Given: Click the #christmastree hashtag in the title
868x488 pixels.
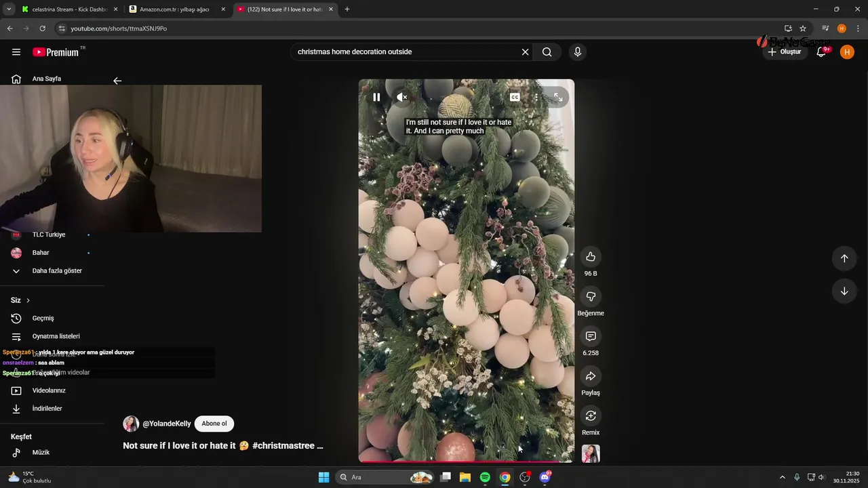Looking at the screenshot, I should tap(283, 446).
